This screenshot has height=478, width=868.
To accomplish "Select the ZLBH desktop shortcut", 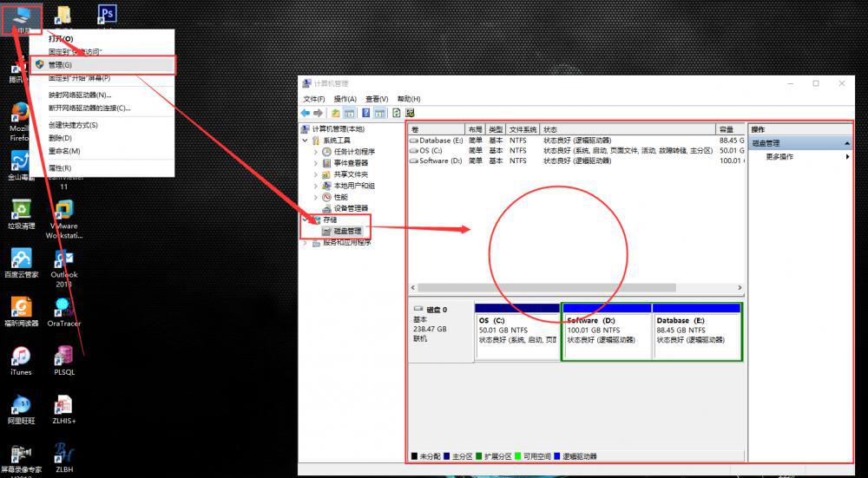I will point(64,458).
